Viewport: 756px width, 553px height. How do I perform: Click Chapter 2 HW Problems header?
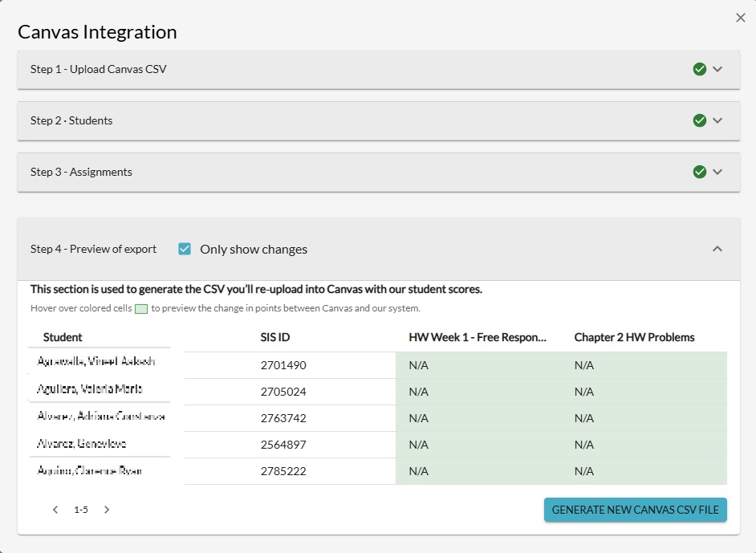click(635, 337)
